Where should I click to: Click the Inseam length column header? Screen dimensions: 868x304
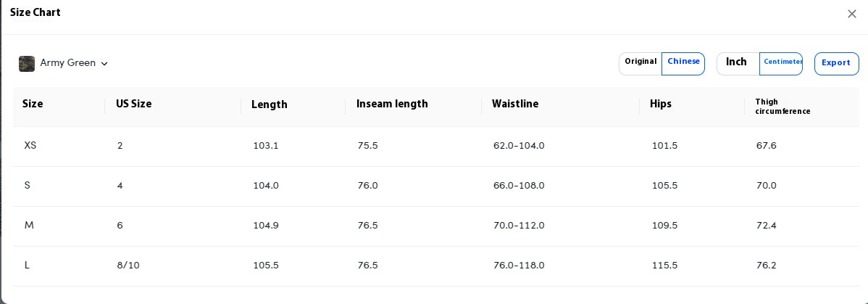pos(392,104)
